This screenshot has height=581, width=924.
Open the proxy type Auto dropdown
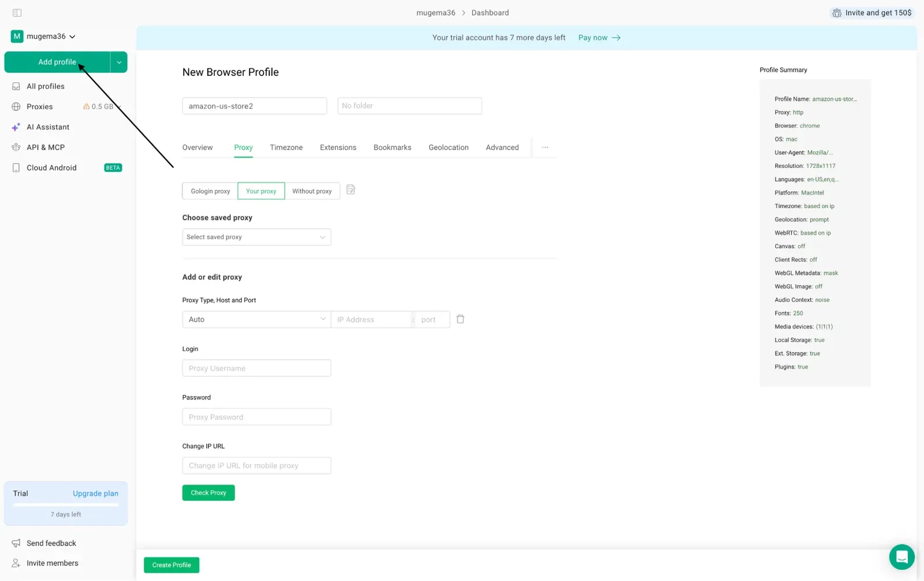[256, 319]
